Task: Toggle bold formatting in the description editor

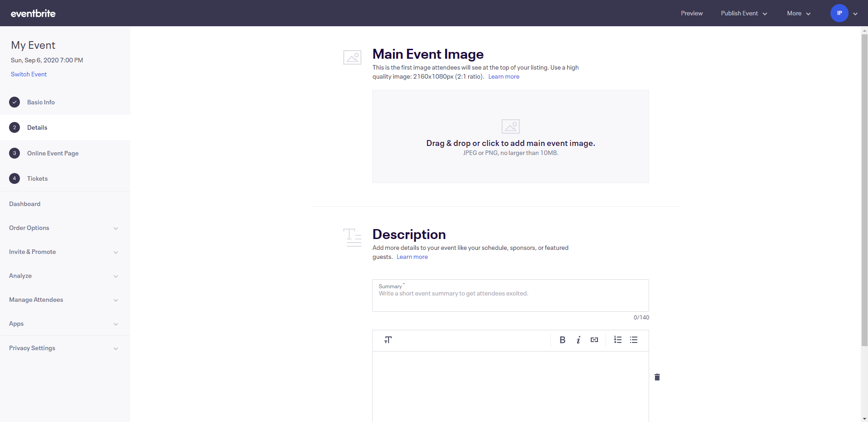Action: [x=562, y=340]
